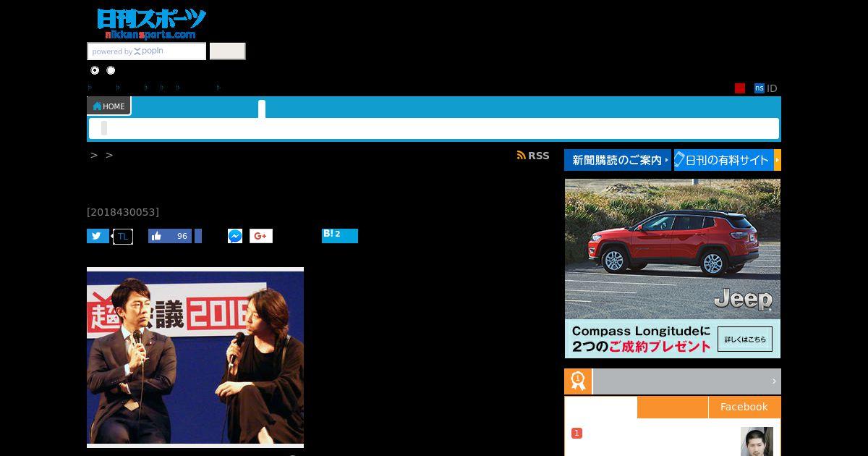The width and height of the screenshot is (868, 456).
Task: Share on Google Plus icon
Action: pyautogui.click(x=261, y=236)
